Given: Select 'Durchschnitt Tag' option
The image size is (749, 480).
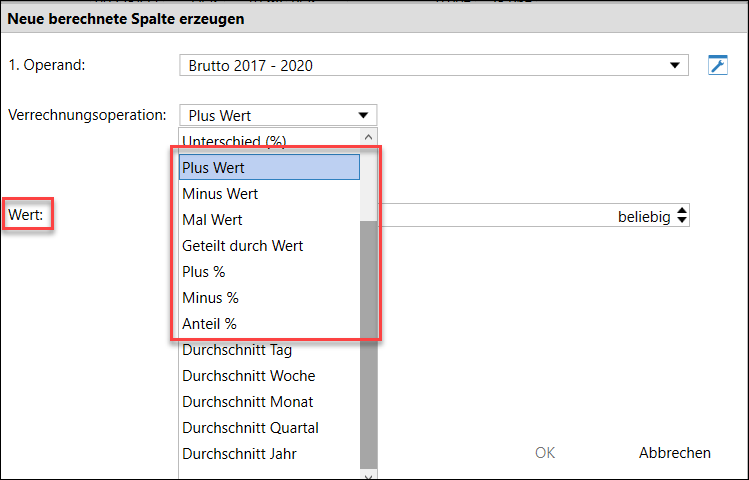Looking at the screenshot, I should 269,350.
